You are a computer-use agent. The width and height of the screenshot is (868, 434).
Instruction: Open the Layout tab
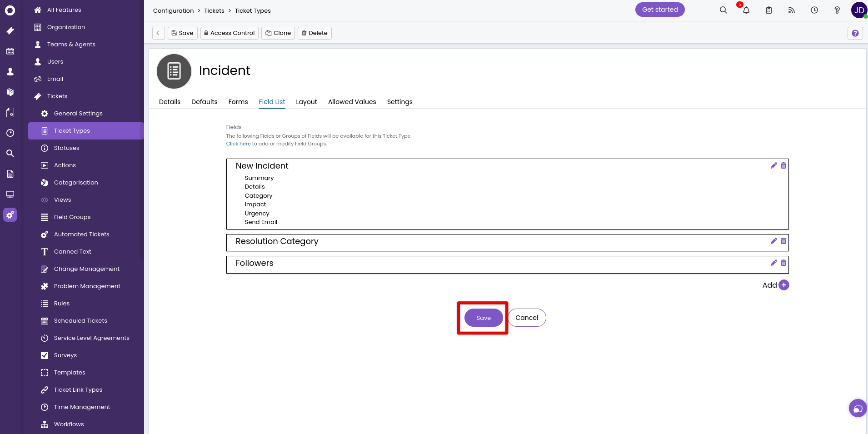(x=306, y=102)
